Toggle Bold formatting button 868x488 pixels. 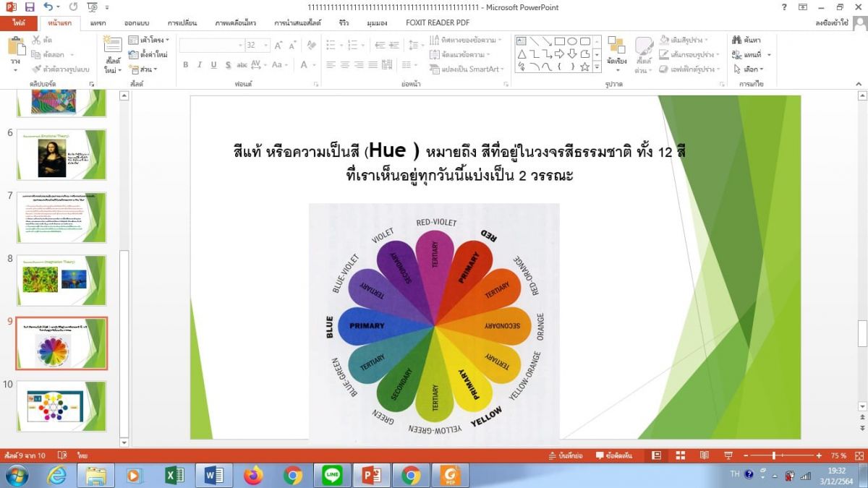click(185, 65)
